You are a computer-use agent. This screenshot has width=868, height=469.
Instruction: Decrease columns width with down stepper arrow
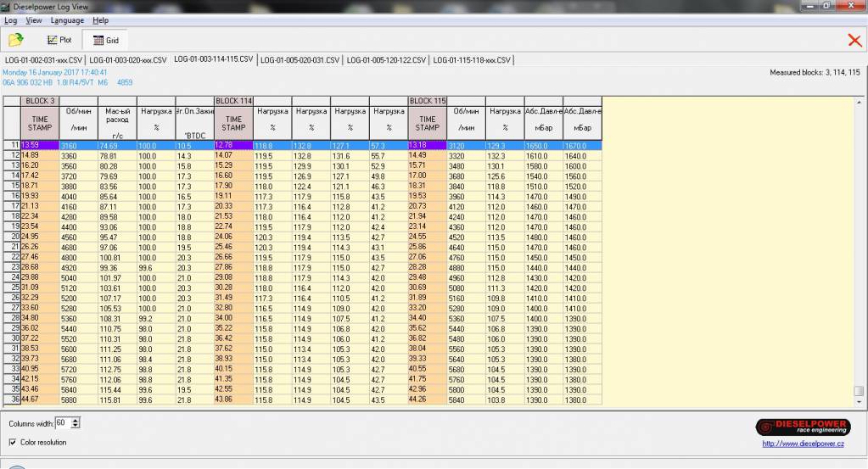pos(76,425)
